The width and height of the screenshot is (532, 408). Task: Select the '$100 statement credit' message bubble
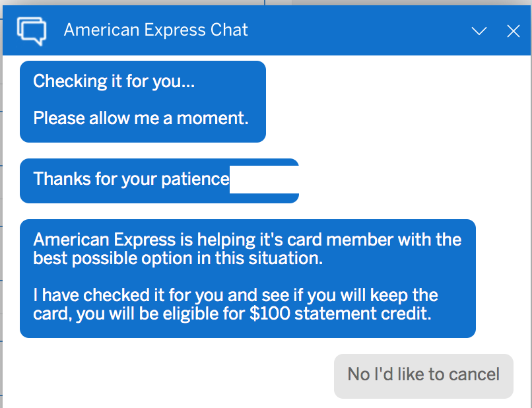(x=248, y=277)
